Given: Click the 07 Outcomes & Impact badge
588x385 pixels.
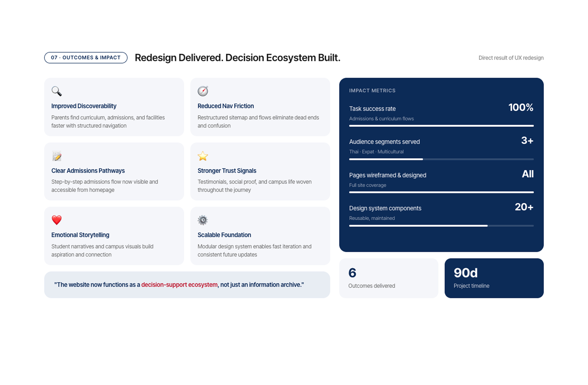Looking at the screenshot, I should click(x=86, y=58).
